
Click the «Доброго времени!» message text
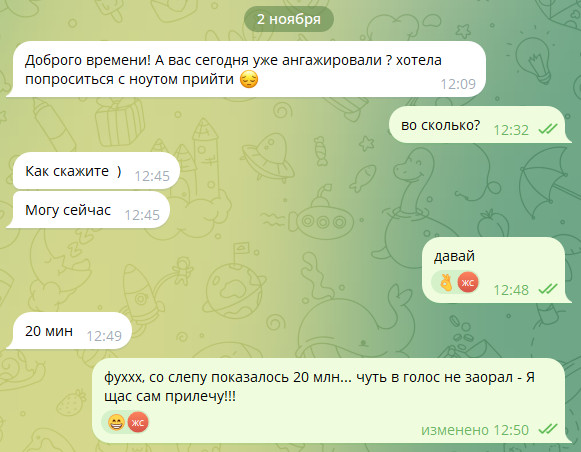click(x=233, y=70)
